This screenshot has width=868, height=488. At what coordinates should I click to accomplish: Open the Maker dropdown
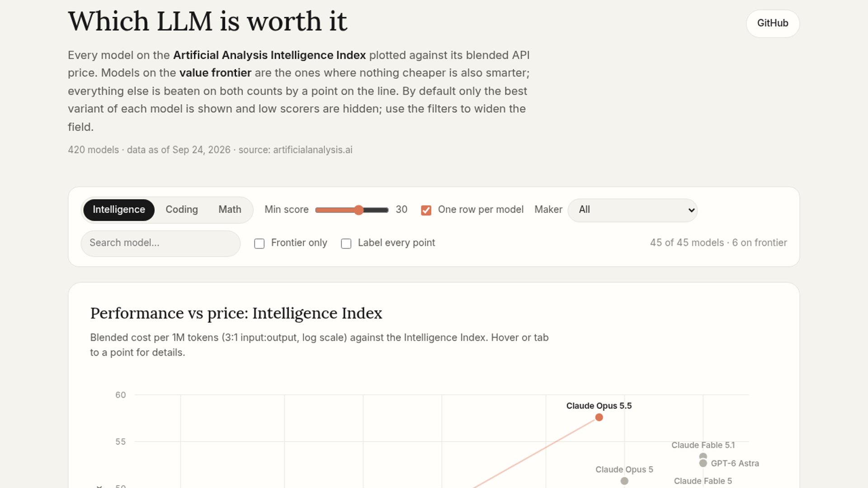click(x=632, y=210)
